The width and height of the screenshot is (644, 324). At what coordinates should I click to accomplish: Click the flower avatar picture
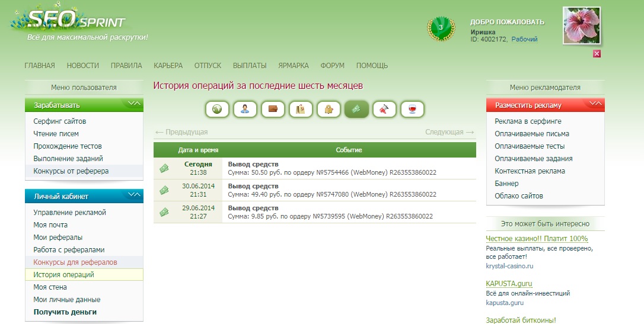(x=581, y=25)
